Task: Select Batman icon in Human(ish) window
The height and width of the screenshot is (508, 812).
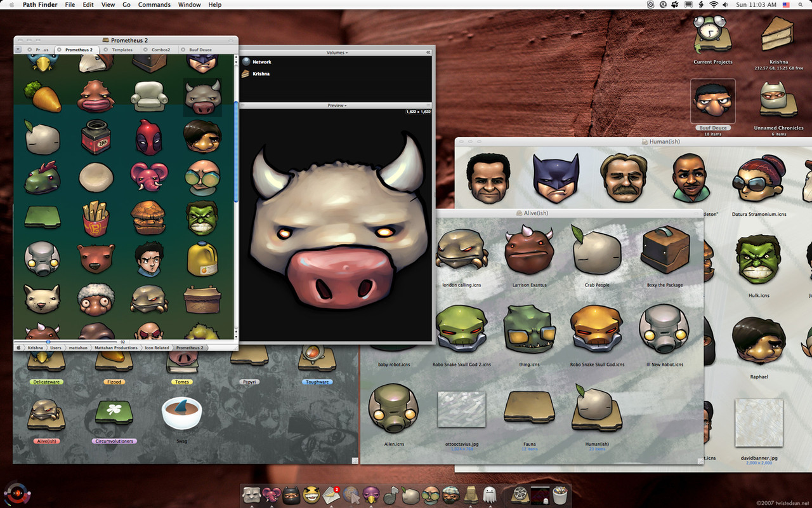Action: coord(556,178)
